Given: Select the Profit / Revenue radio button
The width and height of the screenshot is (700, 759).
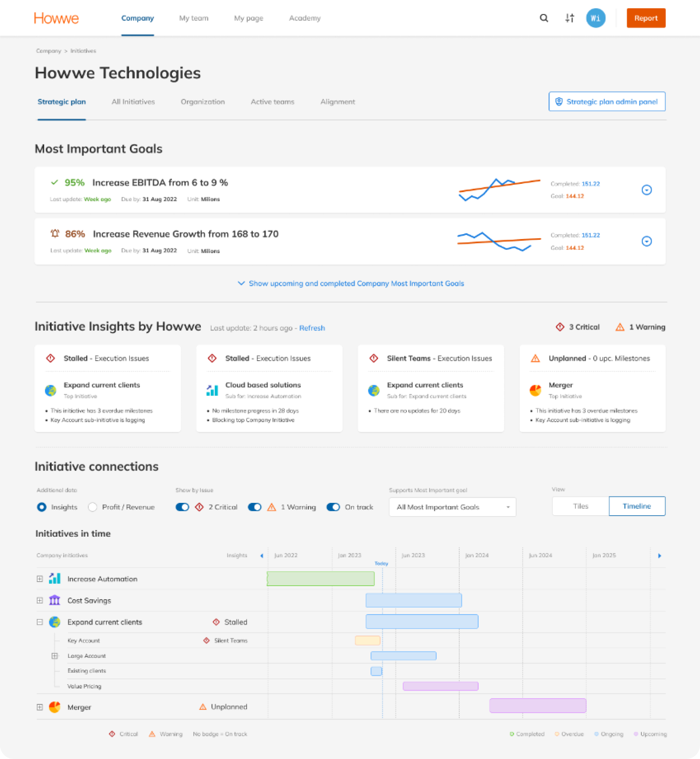Looking at the screenshot, I should tap(92, 507).
